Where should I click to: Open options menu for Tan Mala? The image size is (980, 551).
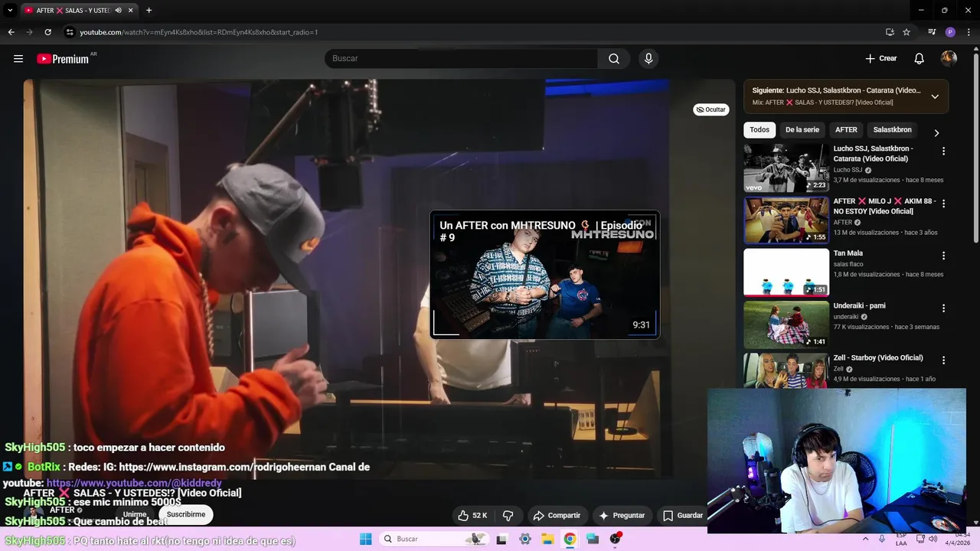coord(943,256)
